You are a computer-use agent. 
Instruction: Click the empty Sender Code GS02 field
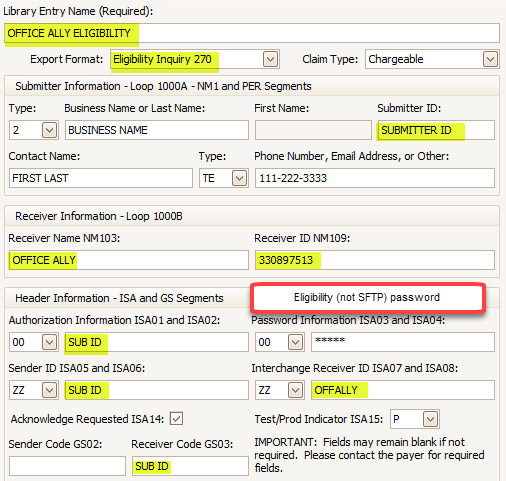(67, 466)
